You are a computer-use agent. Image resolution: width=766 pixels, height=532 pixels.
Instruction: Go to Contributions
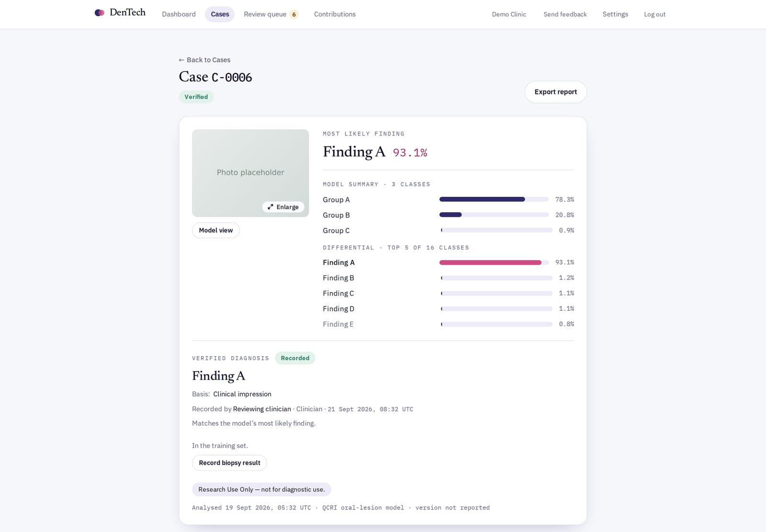coord(335,14)
